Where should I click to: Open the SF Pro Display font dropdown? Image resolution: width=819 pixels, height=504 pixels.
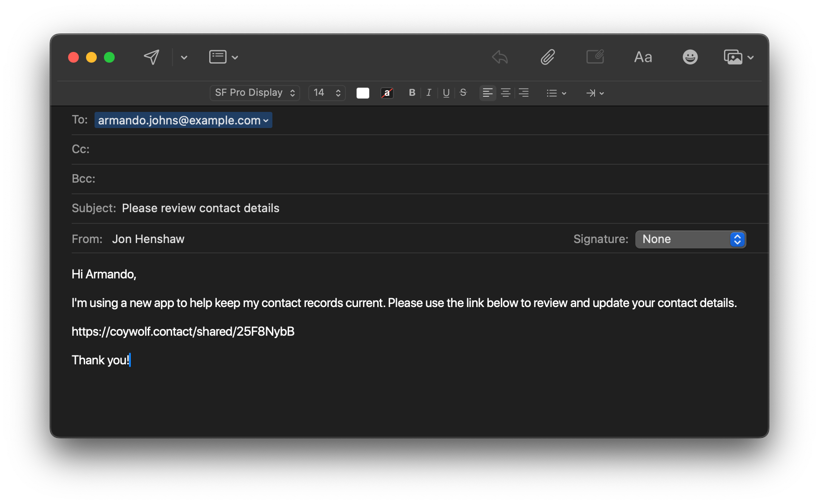tap(254, 93)
